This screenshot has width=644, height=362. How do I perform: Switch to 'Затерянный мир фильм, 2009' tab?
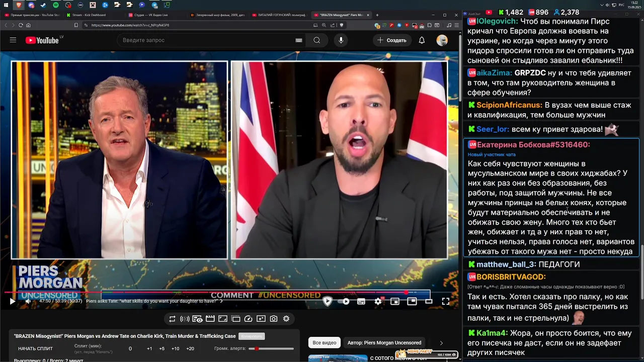click(x=217, y=15)
